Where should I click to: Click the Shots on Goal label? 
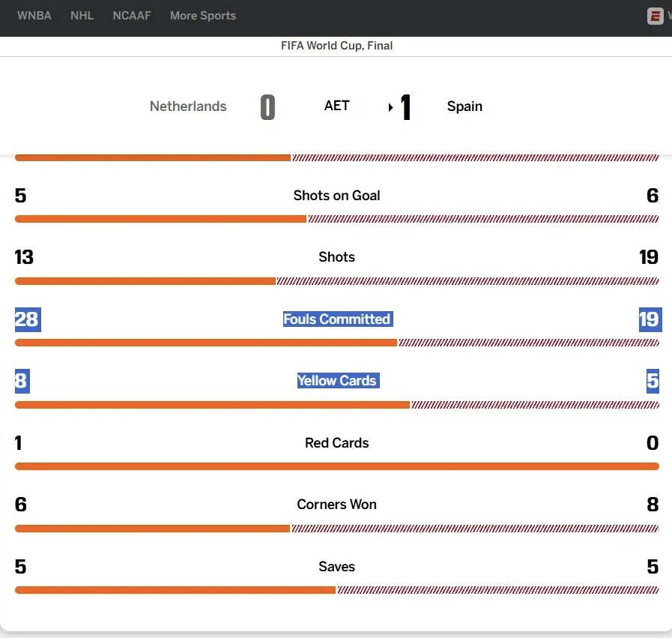[336, 196]
